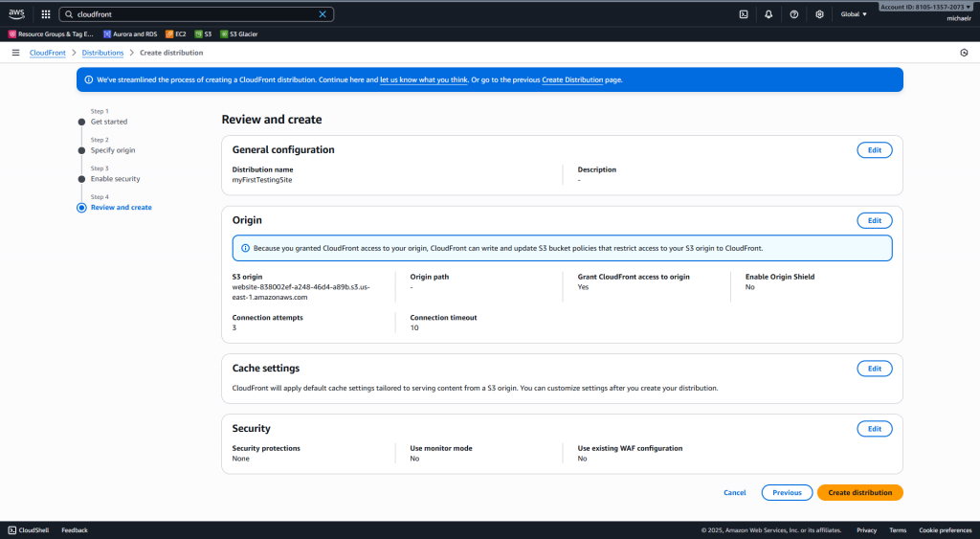The height and width of the screenshot is (539, 980).
Task: Edit the General configuration section
Action: pos(875,150)
